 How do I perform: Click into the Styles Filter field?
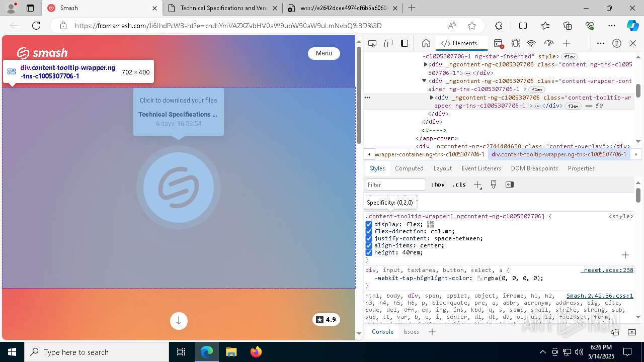pos(396,185)
